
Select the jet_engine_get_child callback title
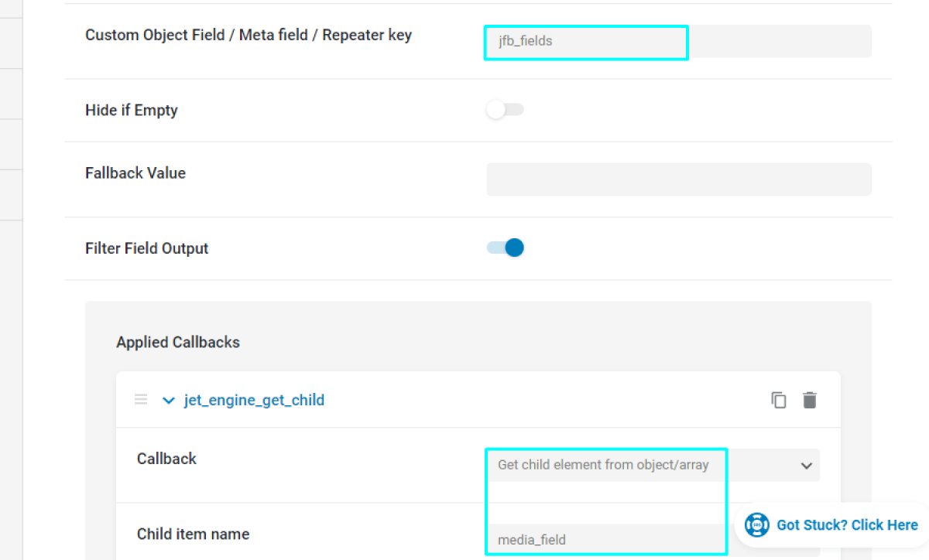coord(254,400)
